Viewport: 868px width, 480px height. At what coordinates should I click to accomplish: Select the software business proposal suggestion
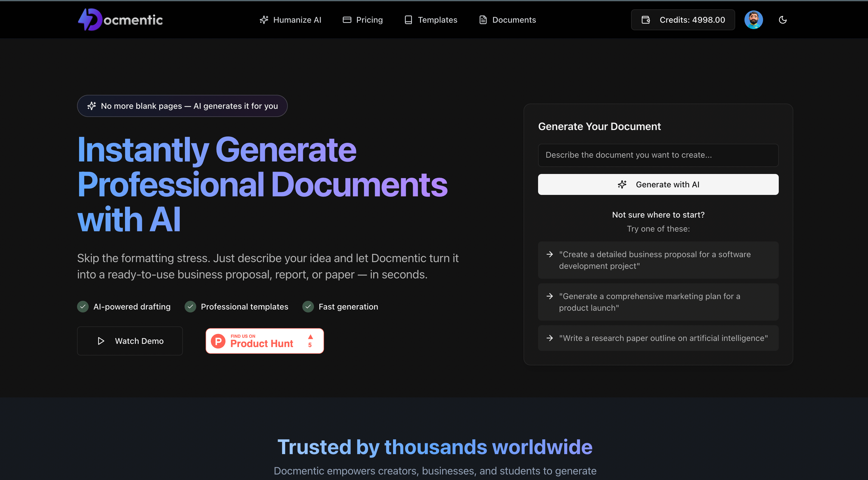658,260
